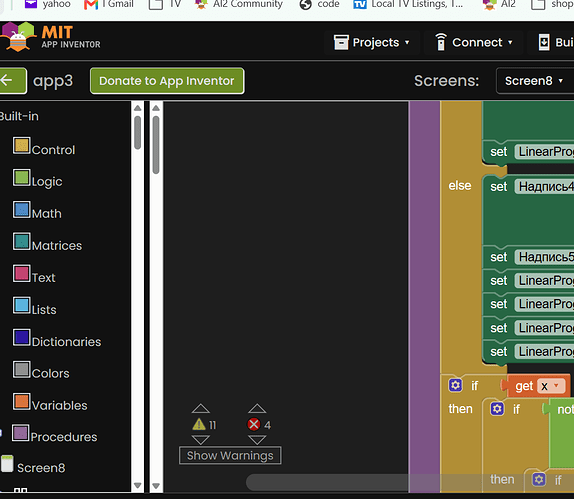
Task: Click Donate to App Inventor button
Action: pyautogui.click(x=167, y=81)
